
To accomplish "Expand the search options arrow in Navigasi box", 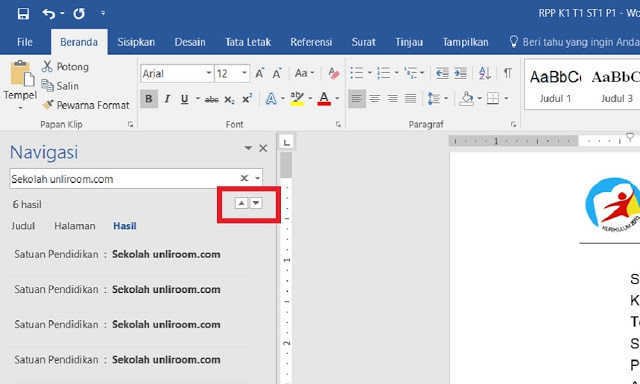I will coord(258,178).
